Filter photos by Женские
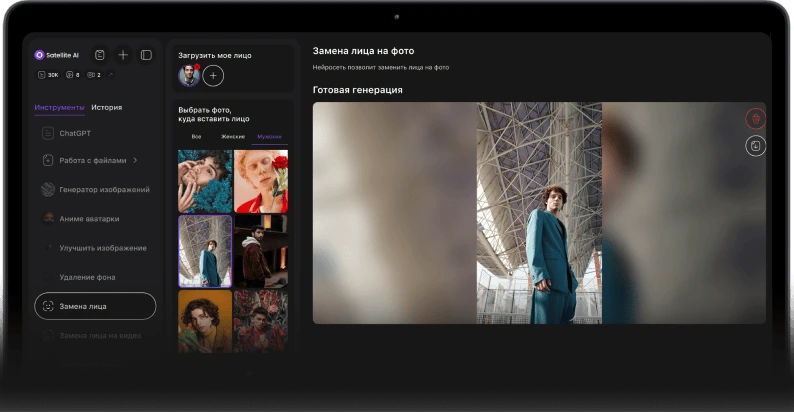Viewport: 794px width, 412px height. (x=232, y=136)
